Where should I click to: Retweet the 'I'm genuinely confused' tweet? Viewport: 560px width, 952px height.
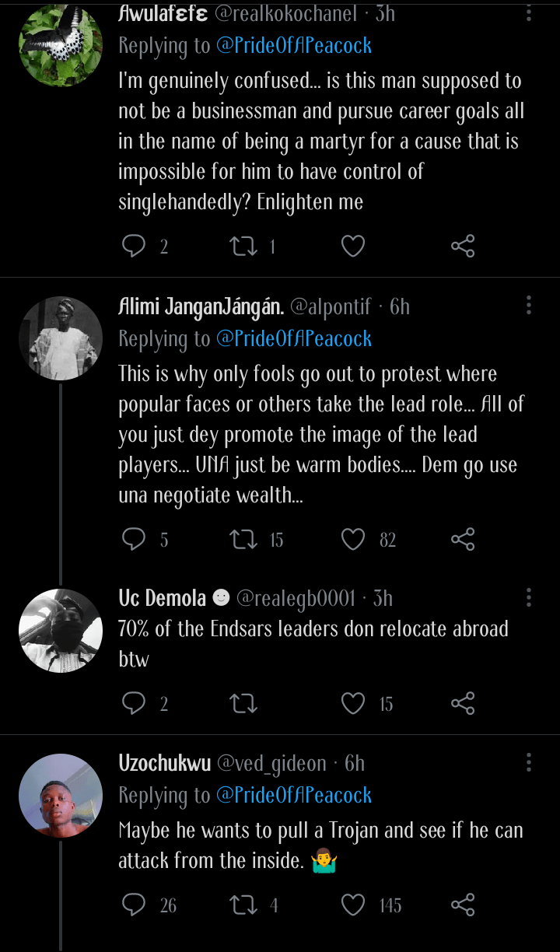(243, 247)
